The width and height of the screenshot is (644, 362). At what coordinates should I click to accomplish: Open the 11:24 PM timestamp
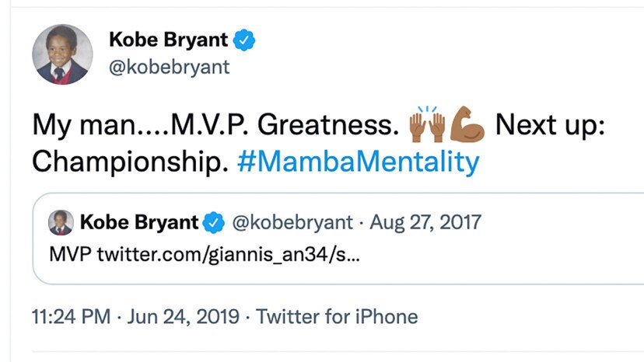pos(72,317)
